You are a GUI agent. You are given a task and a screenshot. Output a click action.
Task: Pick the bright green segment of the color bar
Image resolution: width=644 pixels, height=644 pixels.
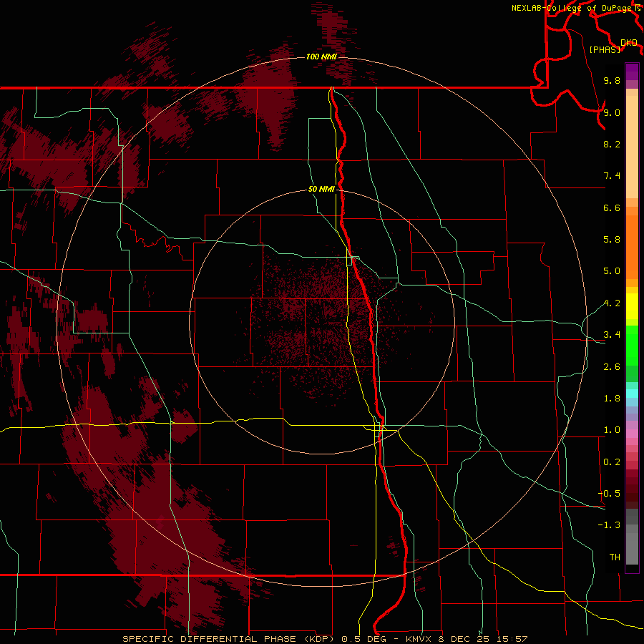point(632,345)
